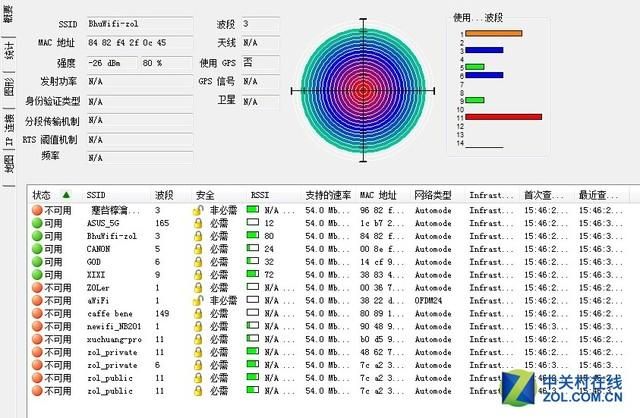640x418 pixels.
Task: Click the RSSI signal bar in the XIXI row
Action: click(x=254, y=274)
